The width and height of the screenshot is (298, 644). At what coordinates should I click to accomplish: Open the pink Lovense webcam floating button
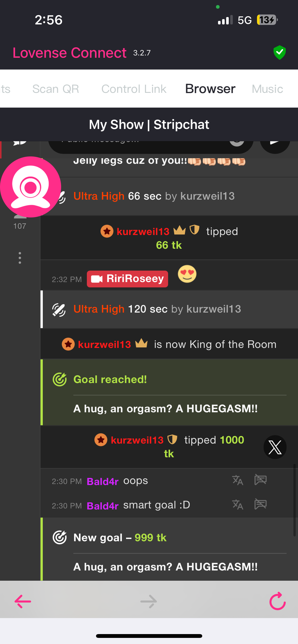tap(31, 187)
